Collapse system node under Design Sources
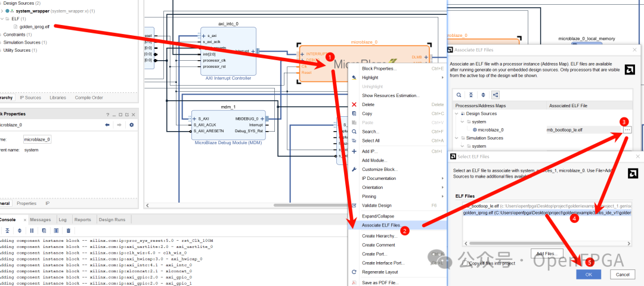Viewport: 644px width, 286px height. (463, 122)
